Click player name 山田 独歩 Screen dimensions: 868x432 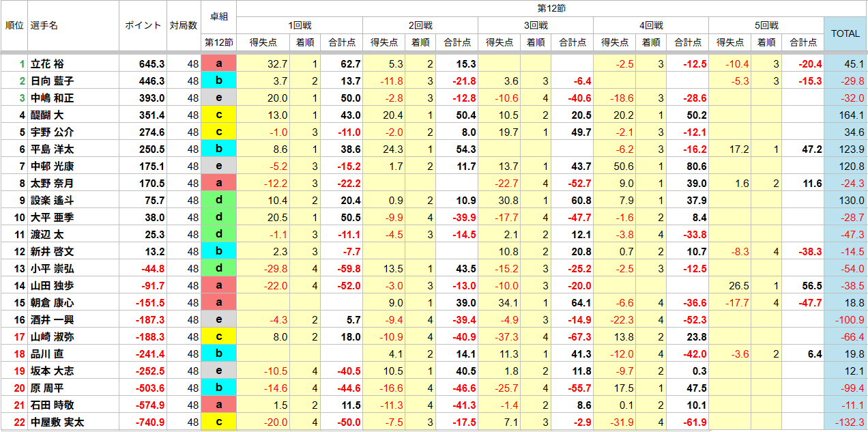tap(52, 286)
